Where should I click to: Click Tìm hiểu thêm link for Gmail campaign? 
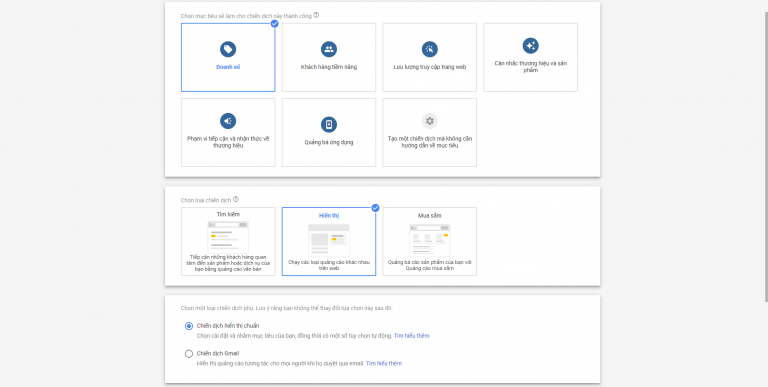point(384,363)
